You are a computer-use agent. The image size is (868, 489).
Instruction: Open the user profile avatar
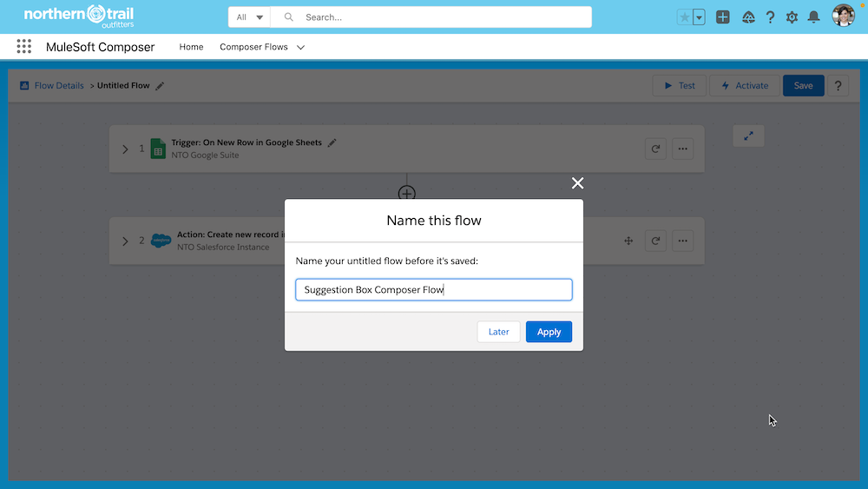[x=843, y=16]
